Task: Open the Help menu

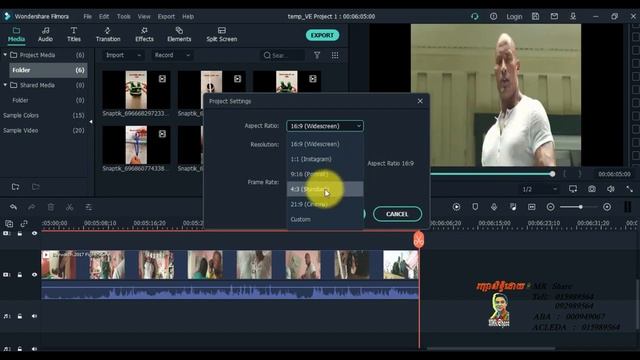Action: tap(188, 16)
